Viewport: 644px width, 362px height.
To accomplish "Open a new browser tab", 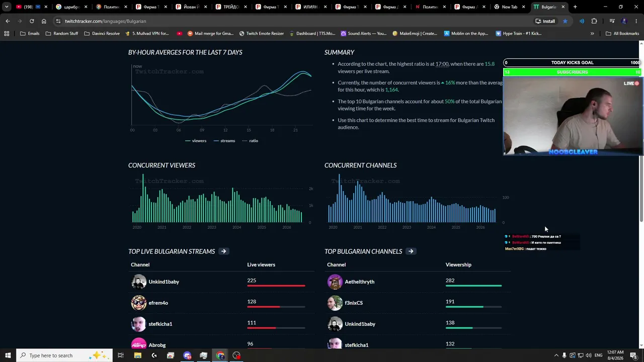I will [575, 7].
